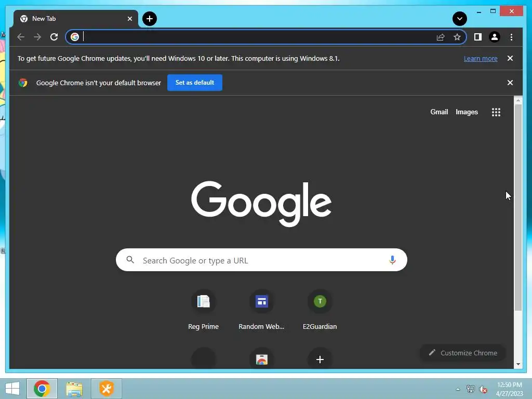Minimize the Chrome window
Image resolution: width=532 pixels, height=399 pixels.
(x=478, y=12)
